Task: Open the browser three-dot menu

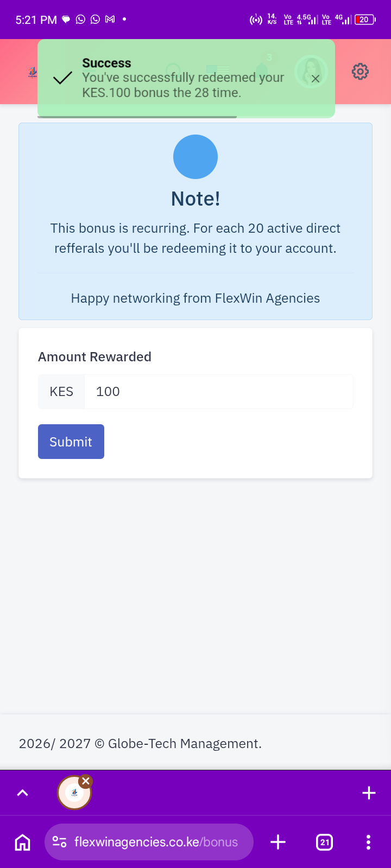Action: 368,842
